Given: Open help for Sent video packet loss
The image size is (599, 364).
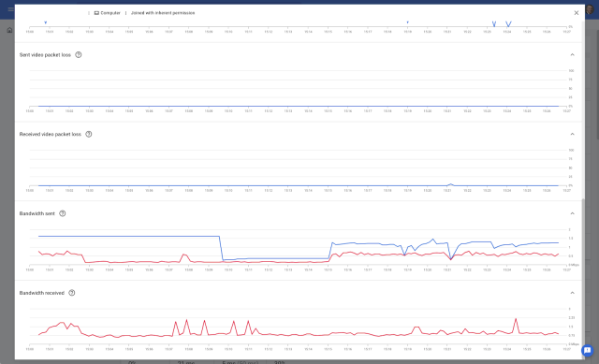Looking at the screenshot, I should coord(79,54).
